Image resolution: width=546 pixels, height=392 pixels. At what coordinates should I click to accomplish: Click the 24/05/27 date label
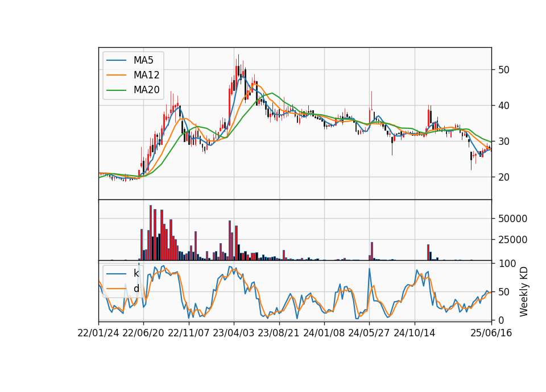(369, 333)
